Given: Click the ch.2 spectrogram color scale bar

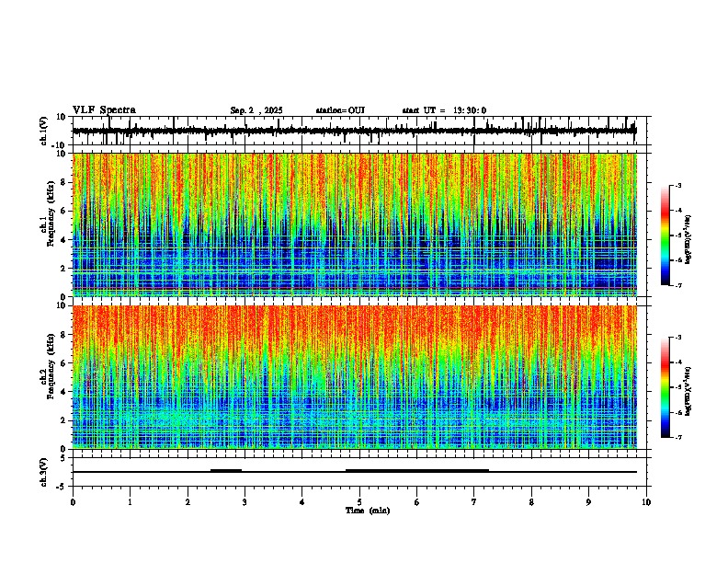Looking at the screenshot, I should click(665, 387).
